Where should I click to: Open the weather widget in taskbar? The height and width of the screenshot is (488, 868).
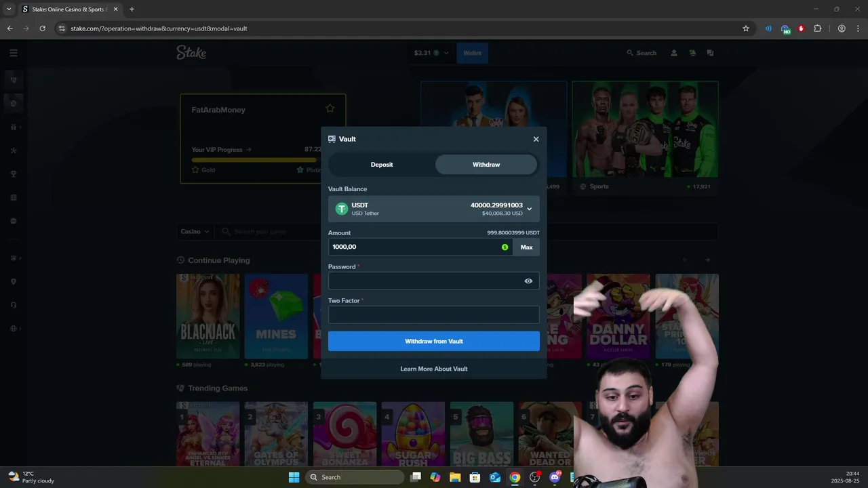31,477
